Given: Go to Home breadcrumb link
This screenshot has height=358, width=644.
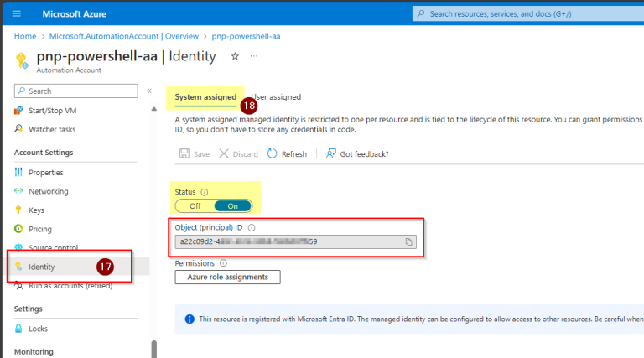Looking at the screenshot, I should [x=25, y=36].
